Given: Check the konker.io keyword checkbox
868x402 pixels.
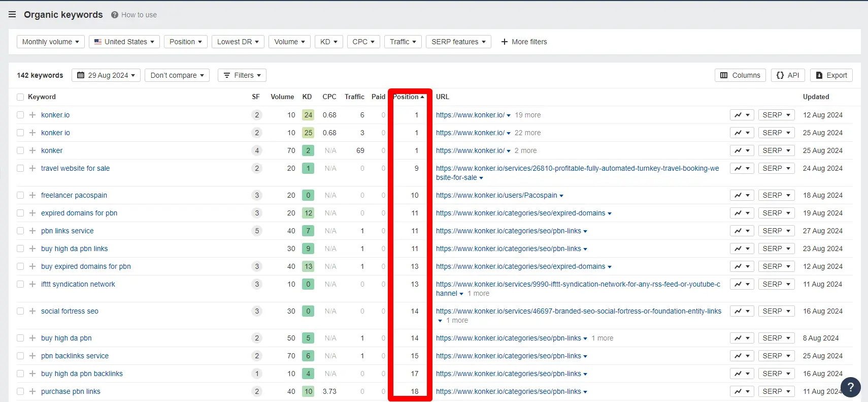Looking at the screenshot, I should click(20, 115).
